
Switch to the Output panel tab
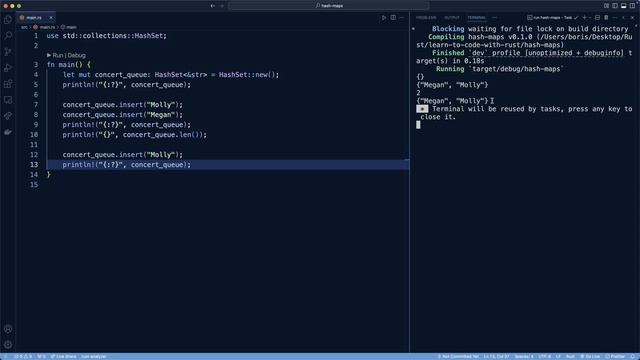click(451, 18)
